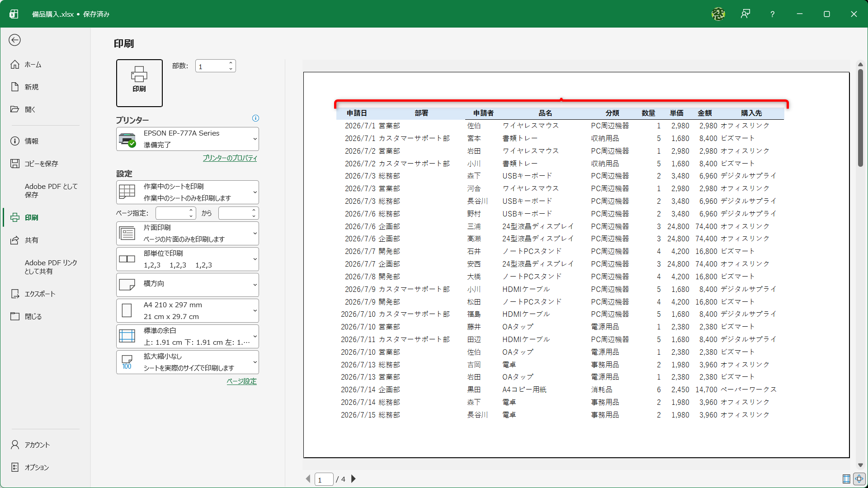
Task: Toggle 余白の表示 show margins icon
Action: [x=846, y=479]
